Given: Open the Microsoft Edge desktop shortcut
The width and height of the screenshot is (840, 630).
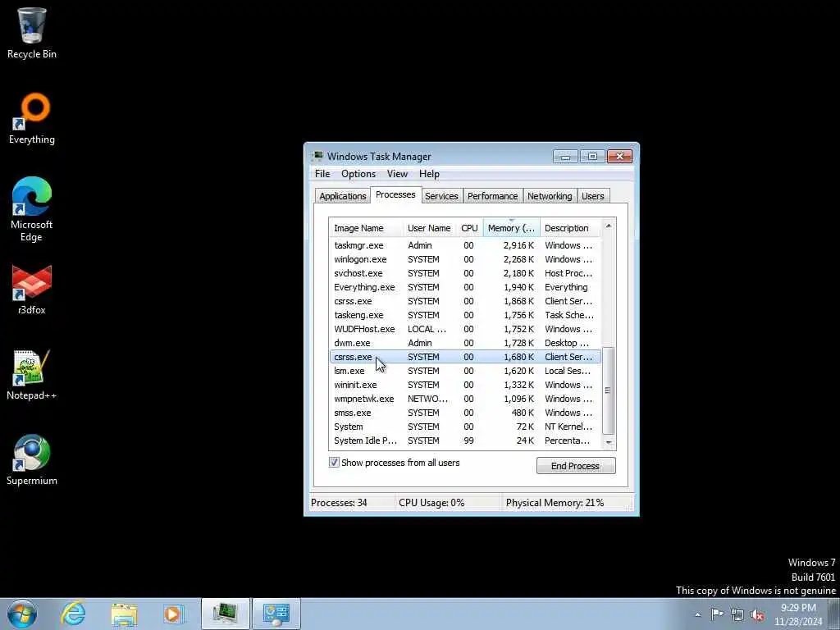Looking at the screenshot, I should tap(32, 209).
